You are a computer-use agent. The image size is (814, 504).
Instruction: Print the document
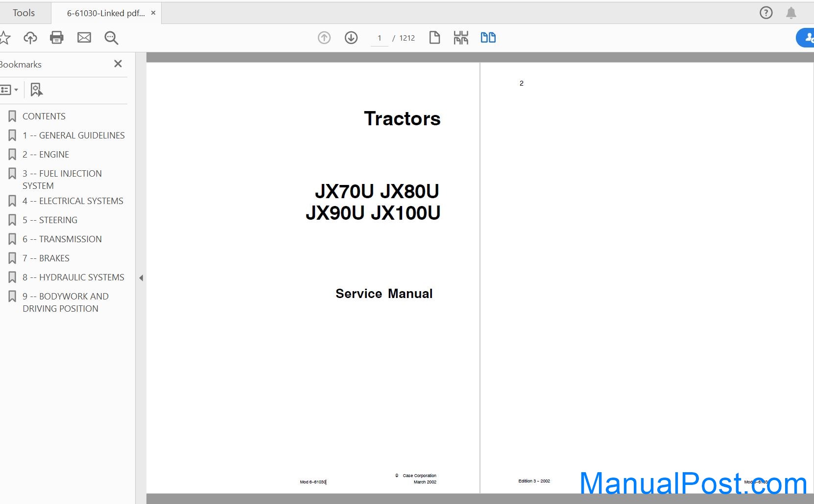(x=57, y=38)
